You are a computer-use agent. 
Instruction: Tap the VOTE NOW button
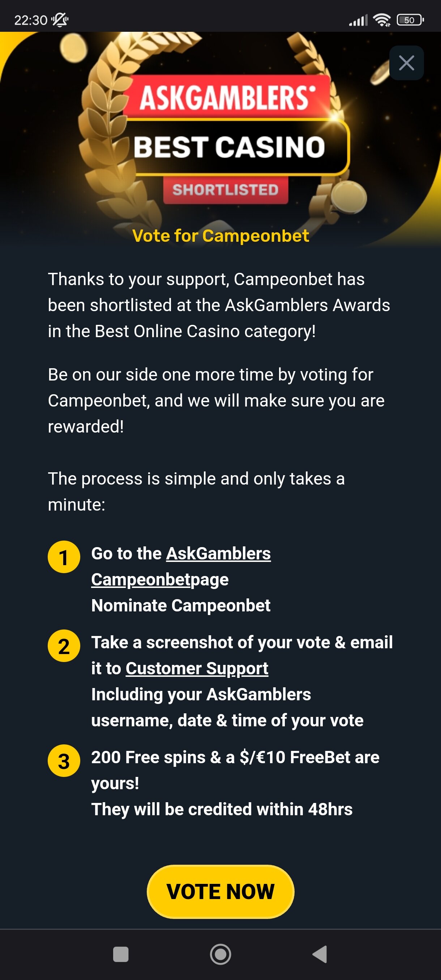point(220,891)
